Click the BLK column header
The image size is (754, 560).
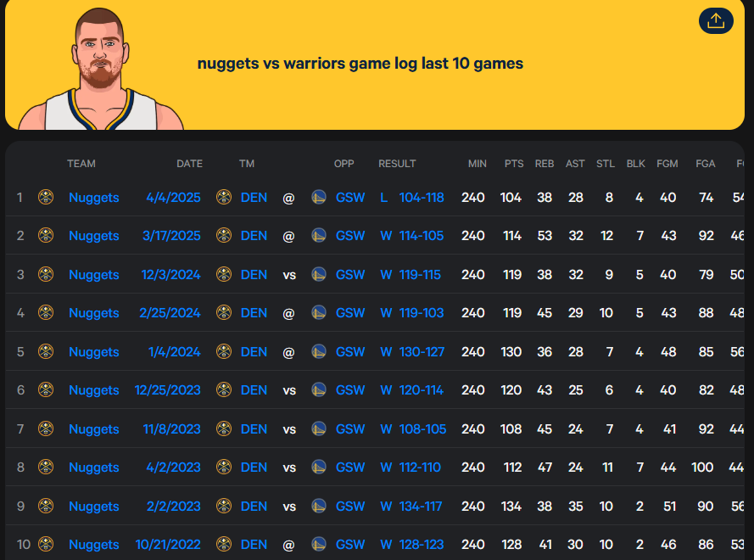tap(636, 164)
